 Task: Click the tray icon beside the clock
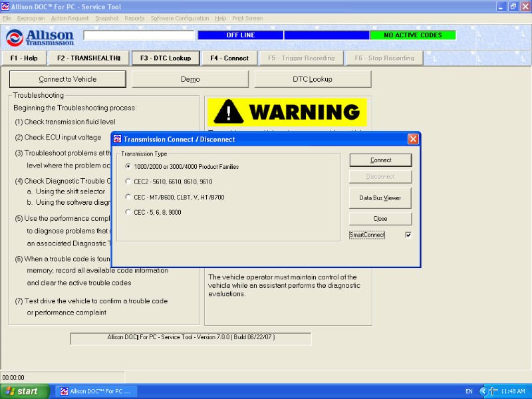[493, 391]
